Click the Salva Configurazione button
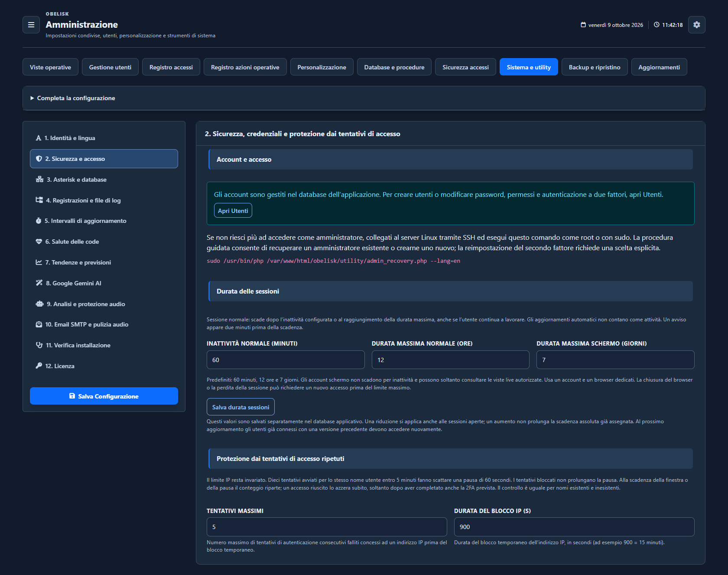Viewport: 728px width, 575px height. click(104, 396)
